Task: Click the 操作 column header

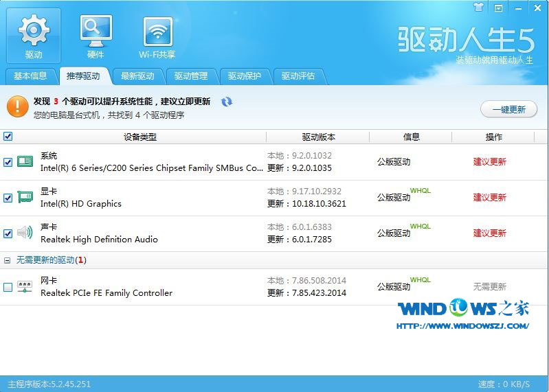Action: 493,137
